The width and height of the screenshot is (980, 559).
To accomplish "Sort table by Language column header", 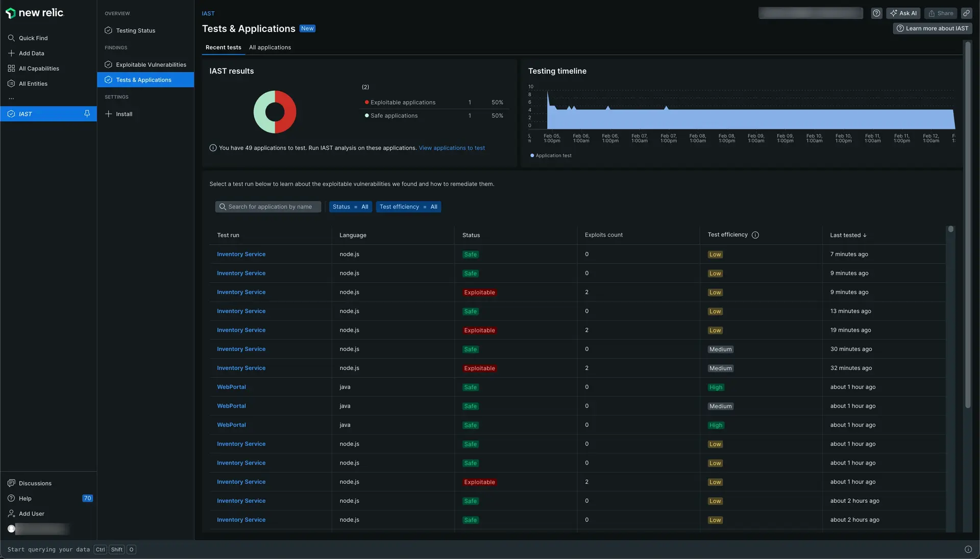I will pyautogui.click(x=353, y=235).
